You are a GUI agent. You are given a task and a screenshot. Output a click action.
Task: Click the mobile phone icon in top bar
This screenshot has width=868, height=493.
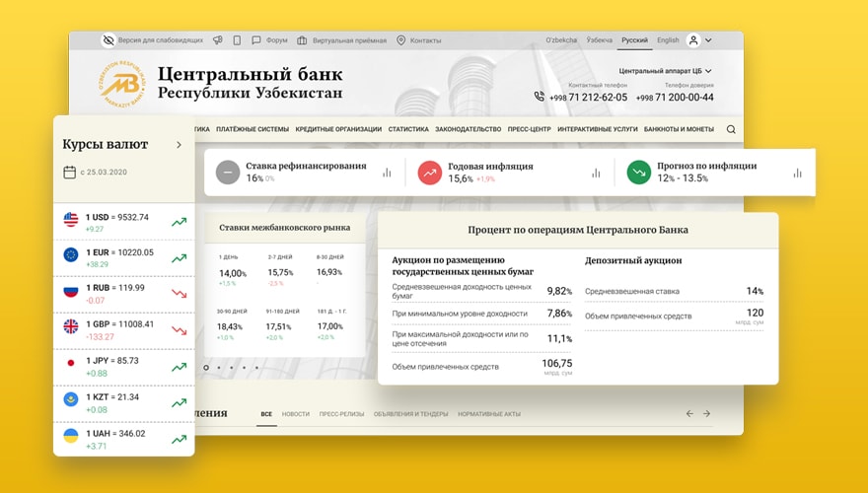(x=237, y=40)
